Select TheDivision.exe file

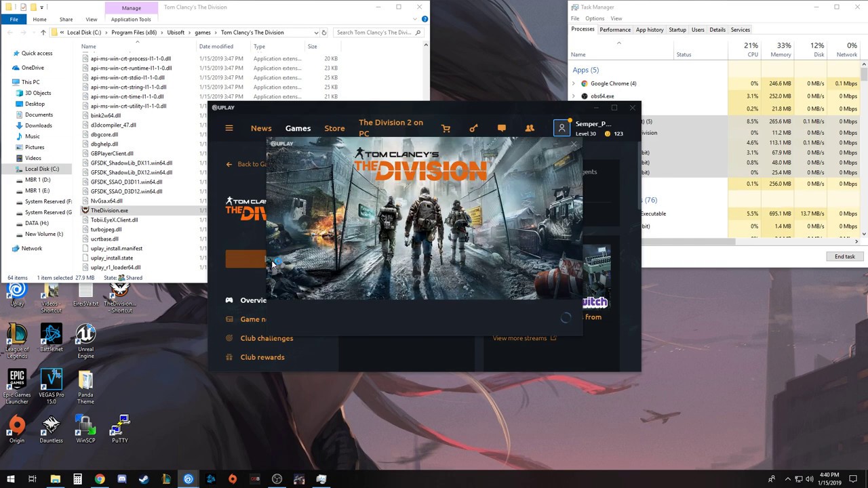(x=109, y=211)
